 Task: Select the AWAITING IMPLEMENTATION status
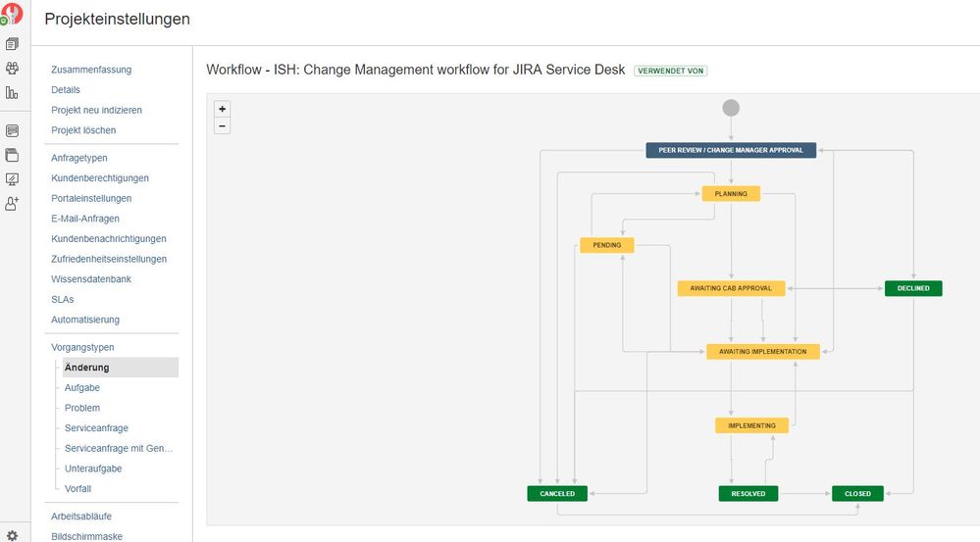click(762, 352)
